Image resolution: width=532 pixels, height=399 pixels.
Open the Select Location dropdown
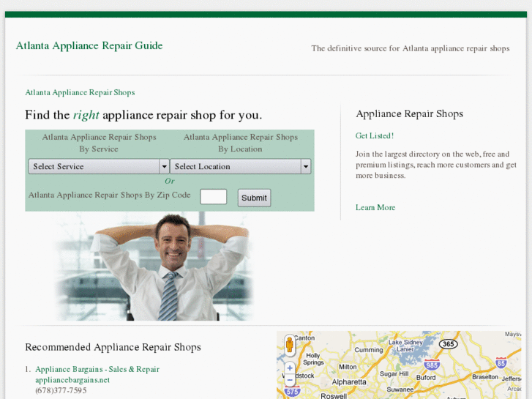click(x=240, y=166)
